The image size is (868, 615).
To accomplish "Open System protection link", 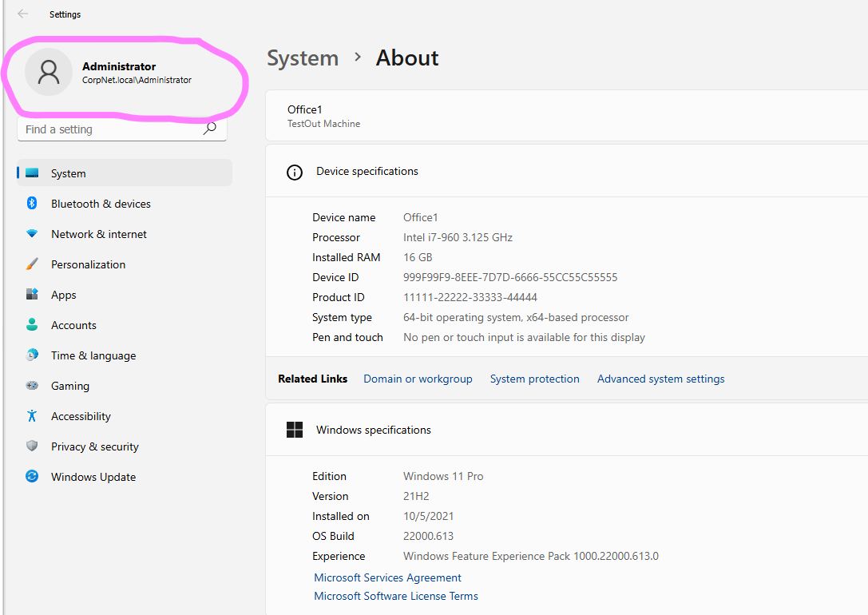I will point(535,379).
